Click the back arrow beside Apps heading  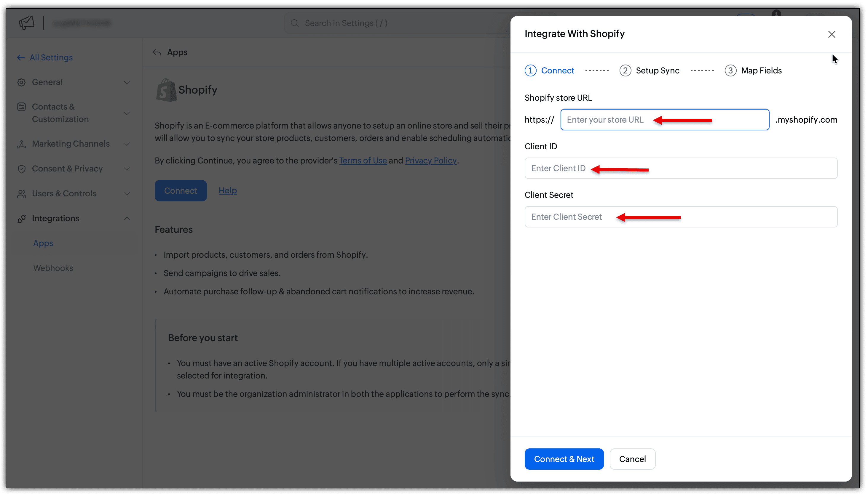point(157,52)
